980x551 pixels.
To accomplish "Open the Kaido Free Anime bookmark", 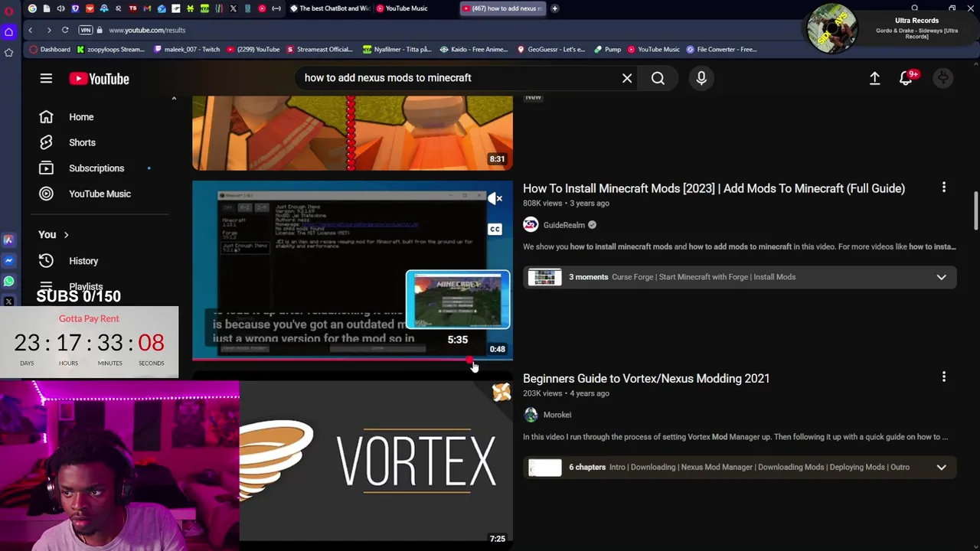I will (473, 50).
